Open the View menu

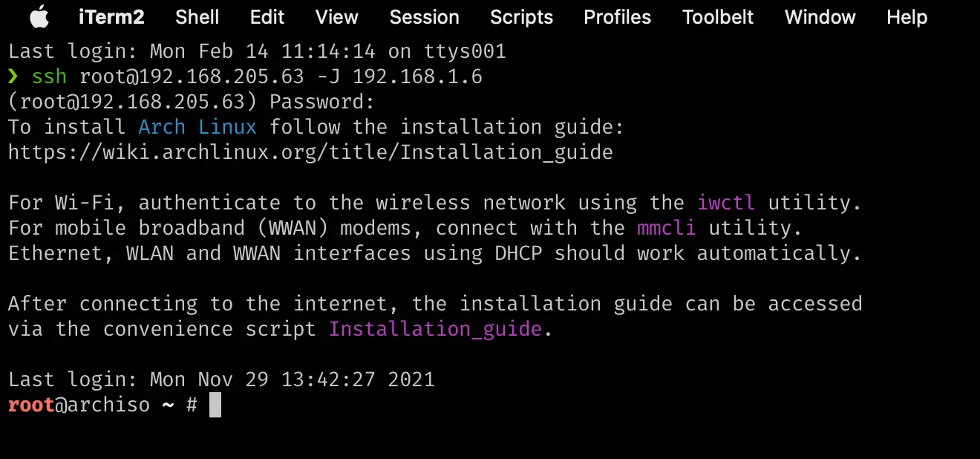point(336,16)
